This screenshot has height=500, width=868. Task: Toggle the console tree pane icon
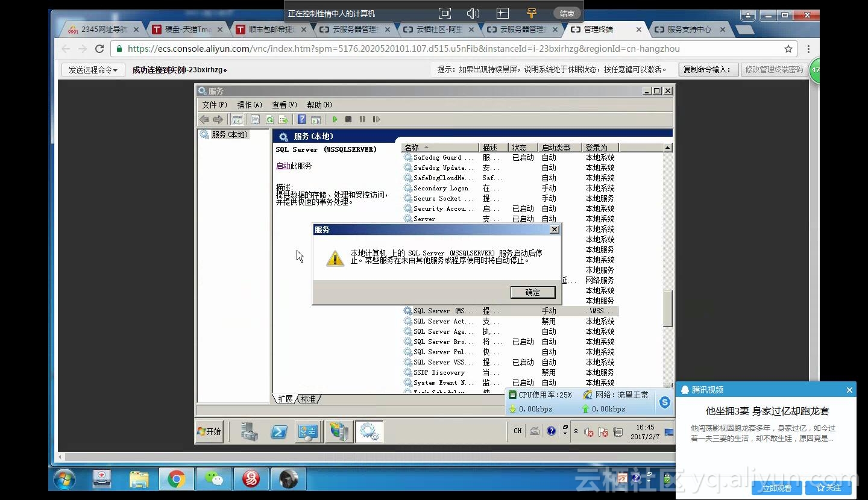coord(237,119)
